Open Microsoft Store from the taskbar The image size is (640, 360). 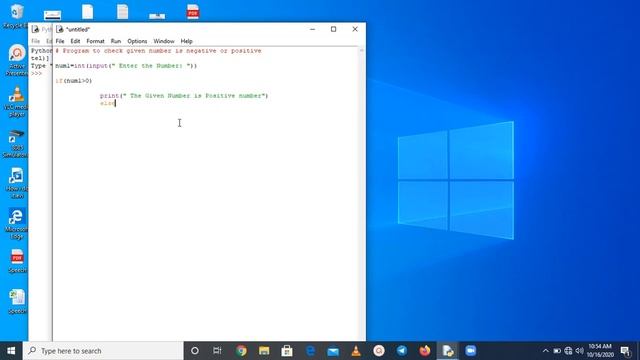(287, 351)
